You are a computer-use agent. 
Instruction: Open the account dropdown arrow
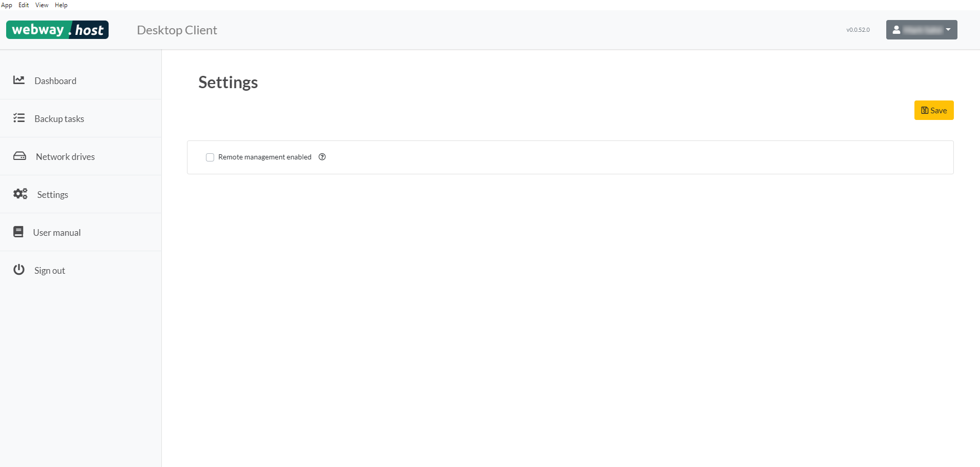point(948,30)
